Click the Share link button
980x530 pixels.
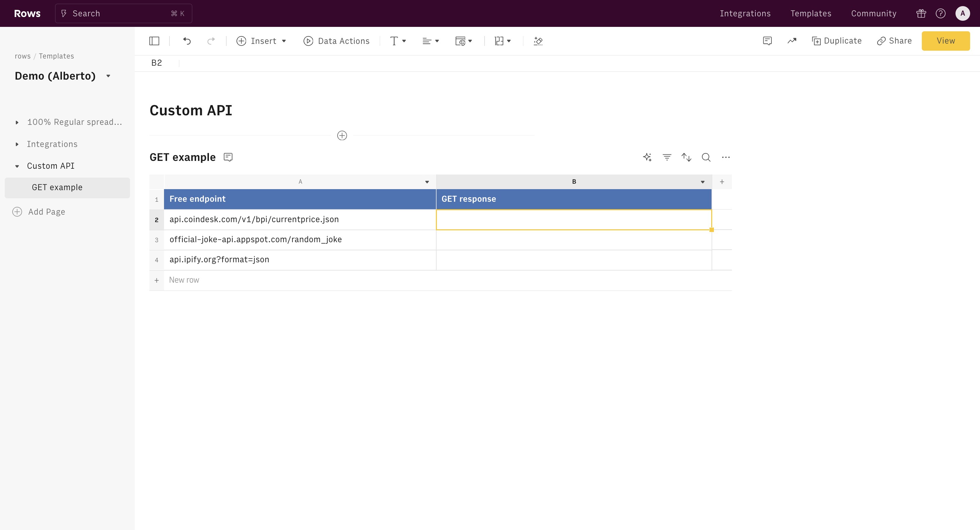(894, 41)
